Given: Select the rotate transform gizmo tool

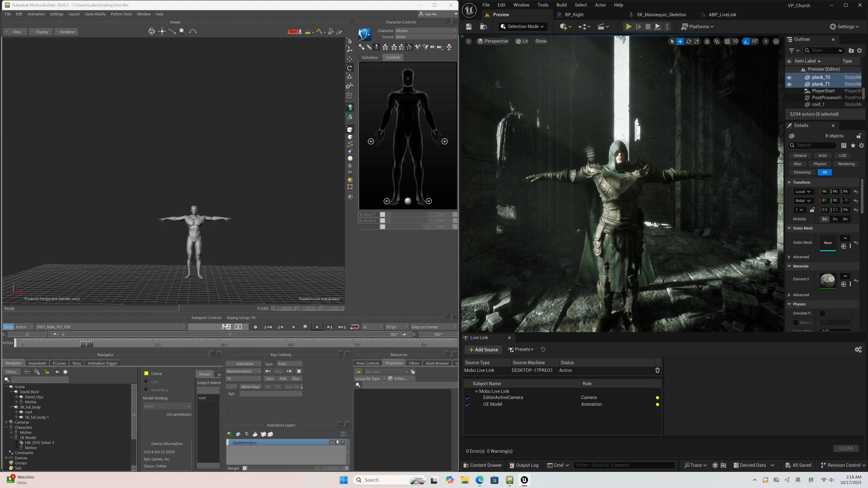Looking at the screenshot, I should click(689, 41).
